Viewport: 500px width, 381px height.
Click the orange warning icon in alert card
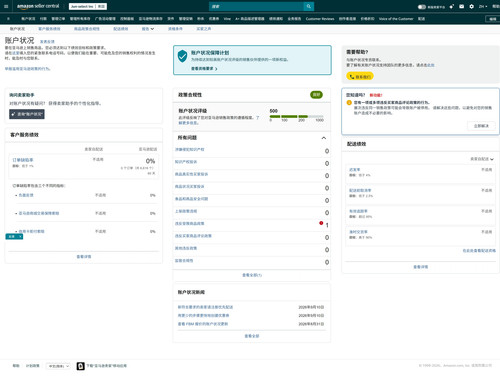349,103
